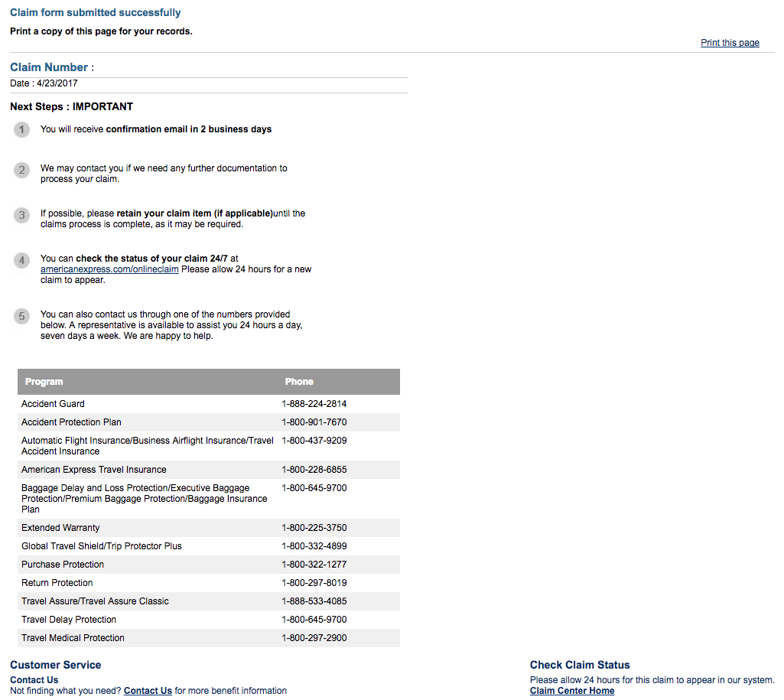784x700 pixels.
Task: Click the step 3 number icon
Action: [22, 215]
